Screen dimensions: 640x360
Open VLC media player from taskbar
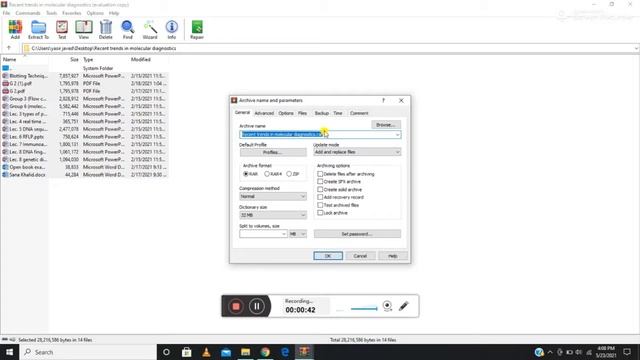pyautogui.click(x=206, y=352)
